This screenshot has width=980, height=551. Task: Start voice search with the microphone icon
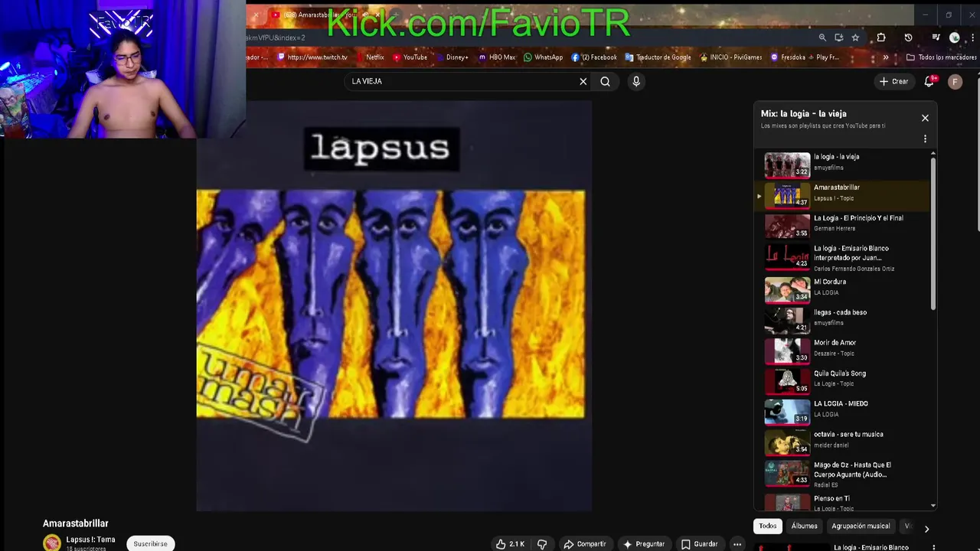pyautogui.click(x=636, y=81)
